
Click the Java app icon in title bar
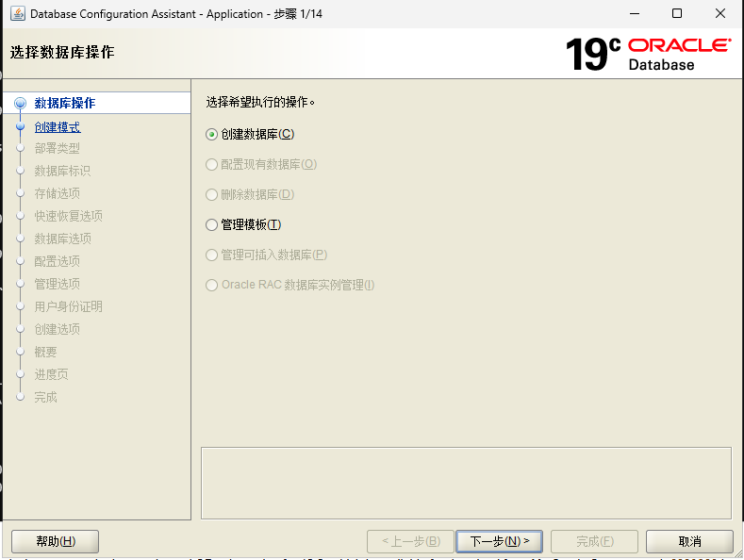(18, 13)
